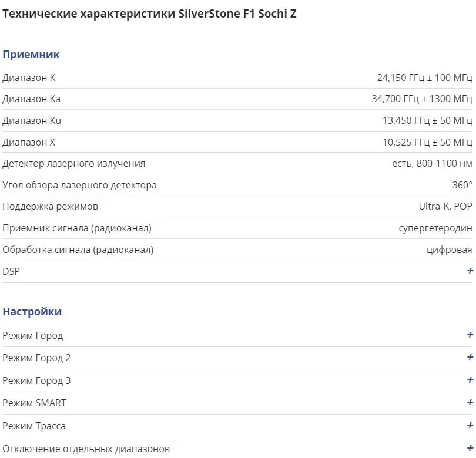Click the plus icon next to Режим Город
The image size is (476, 458).
click(470, 335)
